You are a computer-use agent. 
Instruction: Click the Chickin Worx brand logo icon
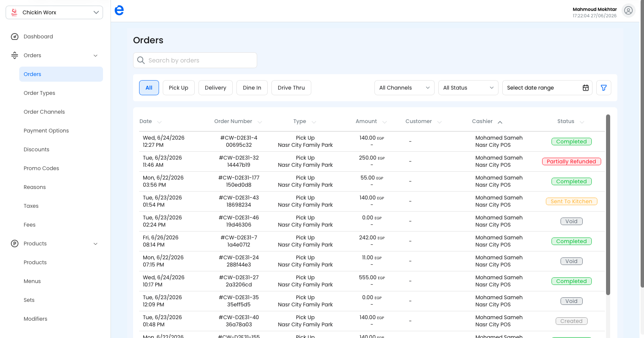click(14, 12)
